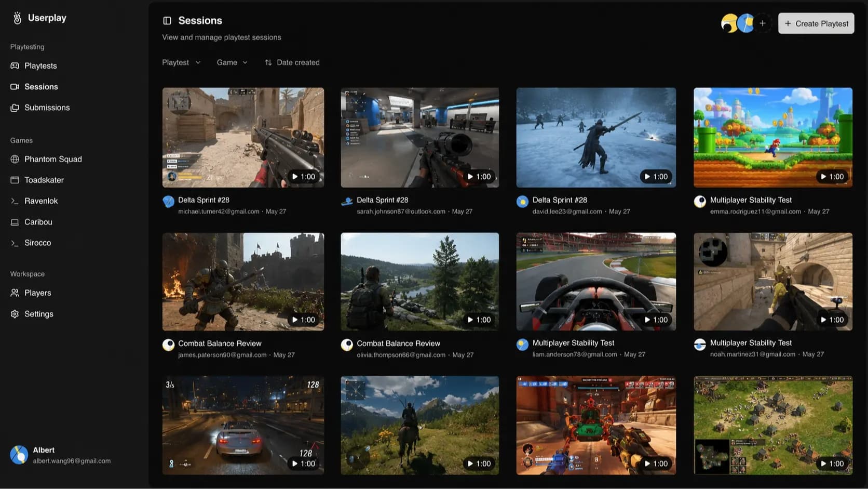Image resolution: width=868 pixels, height=489 pixels.
Task: Click liam.anderson78 Multiplayer Stability Test title
Action: [573, 343]
